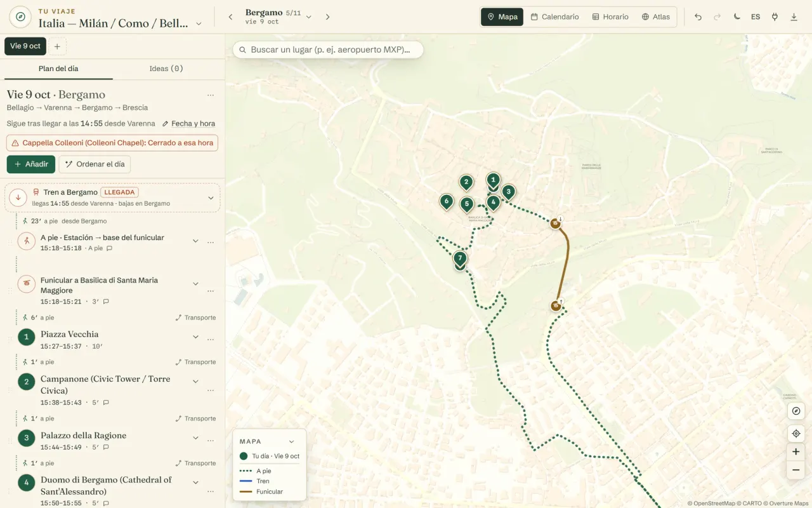Switch to the Calendario view
This screenshot has height=508, width=812.
pos(555,17)
